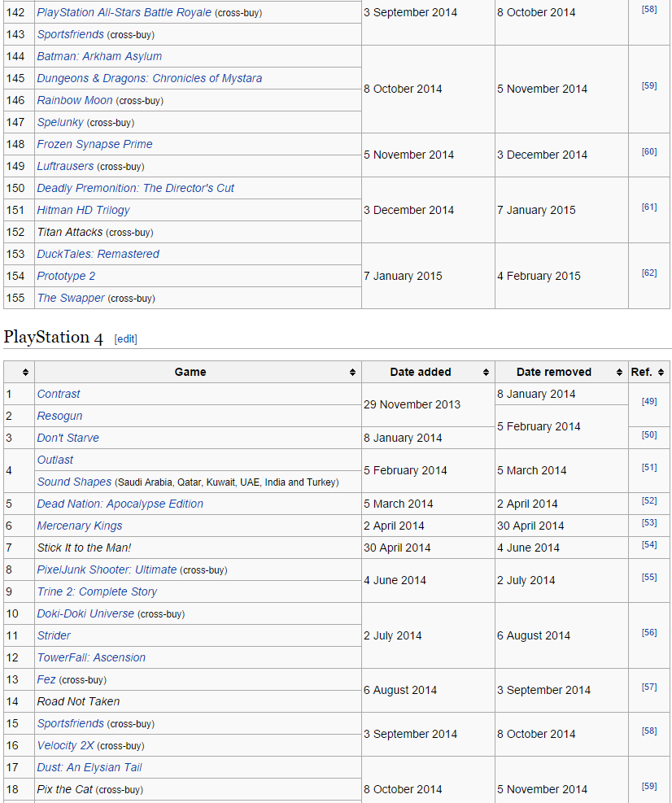The image size is (672, 803).
Task: Sort PlayStation 4 table by Ref. column
Action: [x=661, y=373]
